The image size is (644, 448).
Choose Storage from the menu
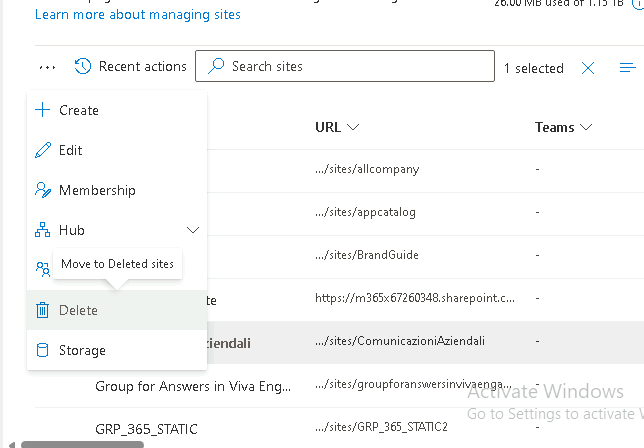pos(117,350)
